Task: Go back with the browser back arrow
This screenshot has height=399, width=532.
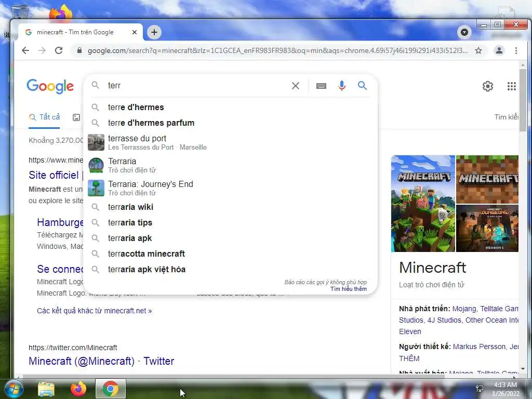Action: [25, 50]
